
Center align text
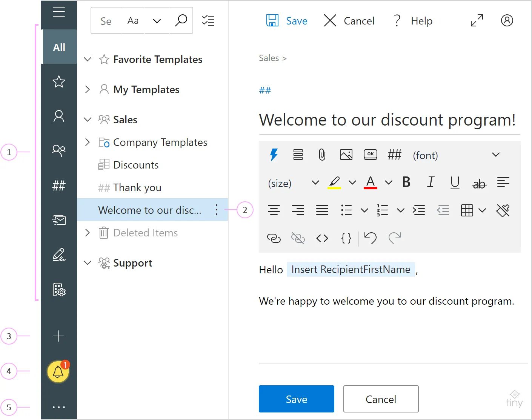(x=274, y=210)
